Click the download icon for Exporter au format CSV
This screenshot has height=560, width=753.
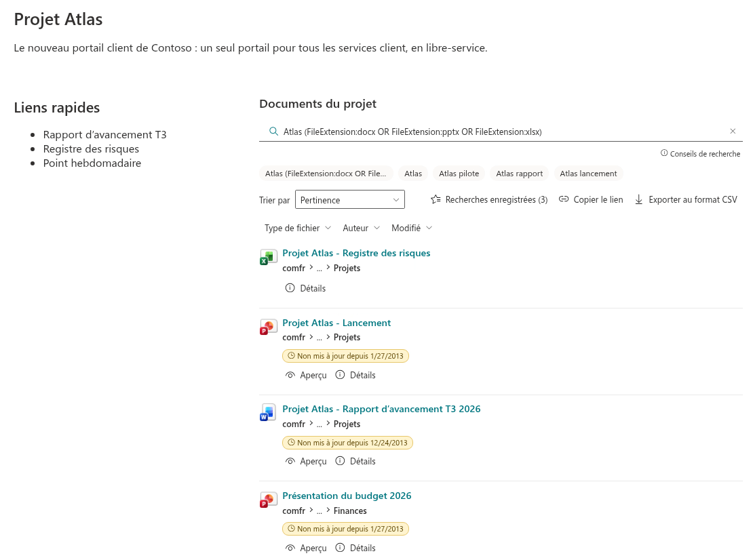pyautogui.click(x=639, y=199)
